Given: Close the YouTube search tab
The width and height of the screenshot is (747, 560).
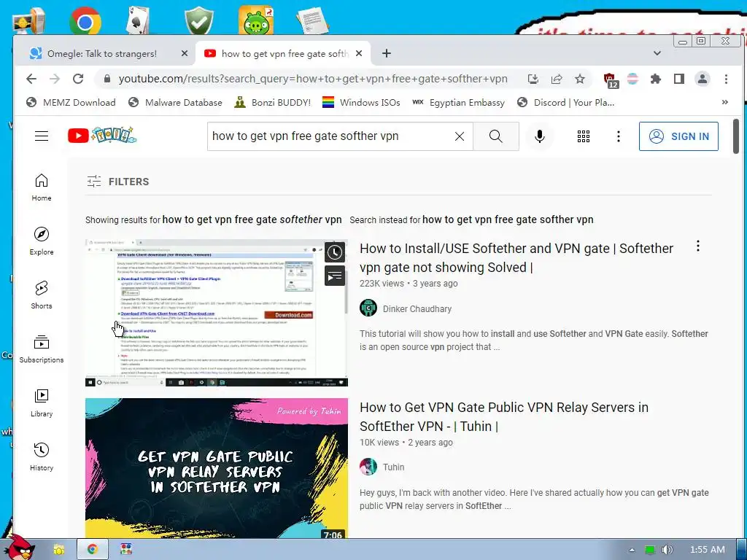Looking at the screenshot, I should point(359,54).
